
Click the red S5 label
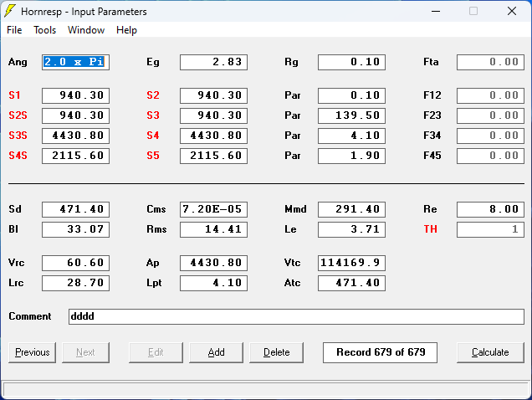tap(153, 155)
